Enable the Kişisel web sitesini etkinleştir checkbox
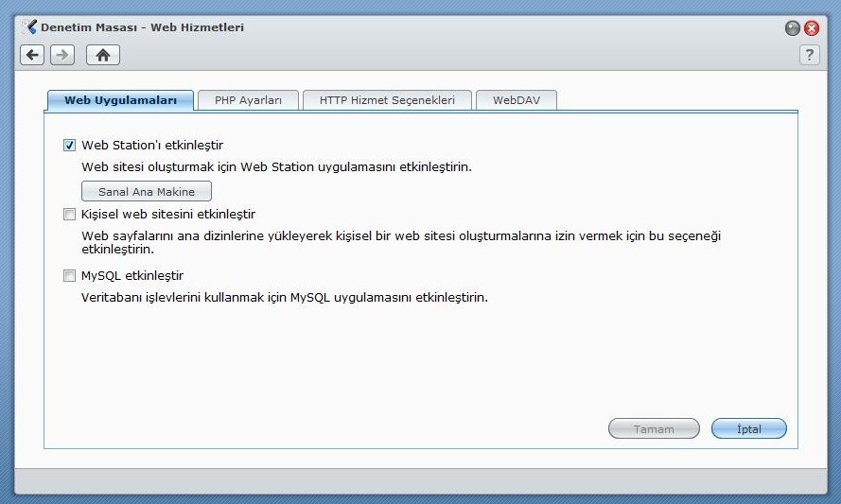 click(69, 215)
